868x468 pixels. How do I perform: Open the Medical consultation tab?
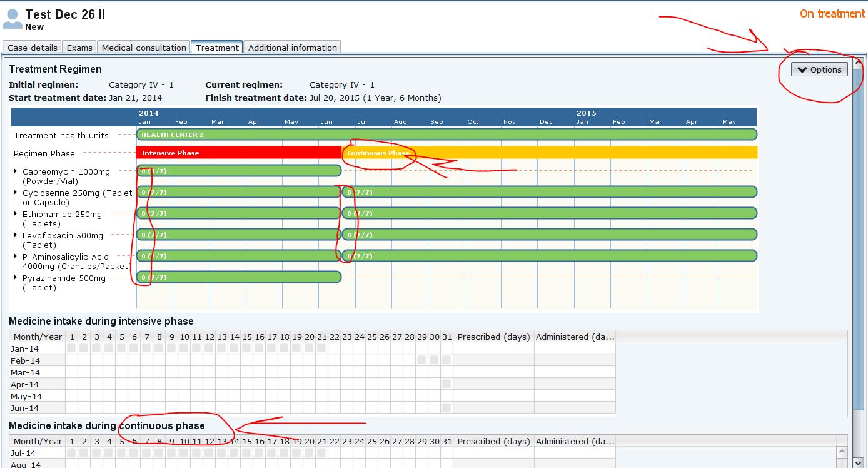[x=144, y=48]
